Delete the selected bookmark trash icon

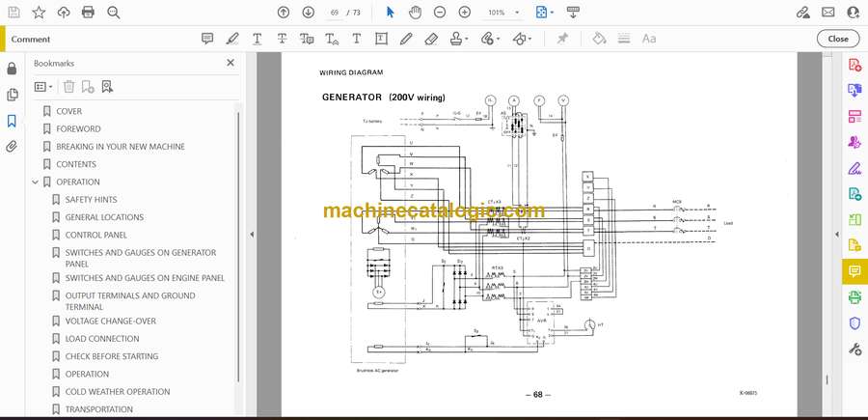[68, 87]
